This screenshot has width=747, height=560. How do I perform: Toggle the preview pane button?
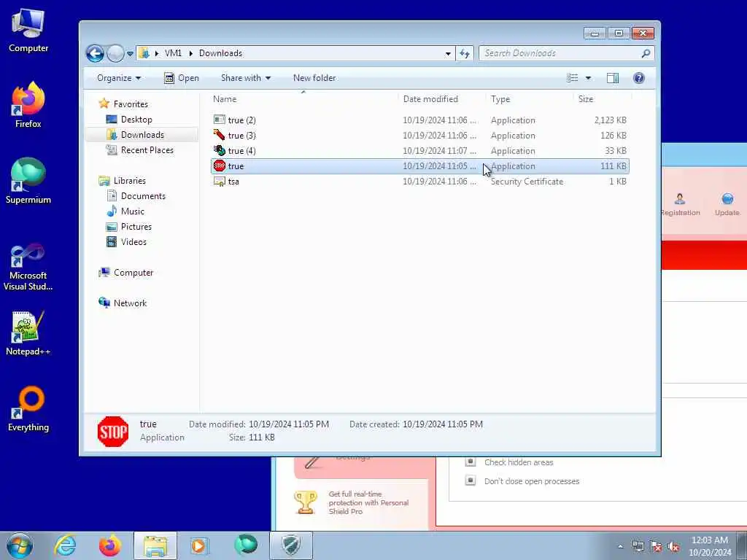coord(613,78)
